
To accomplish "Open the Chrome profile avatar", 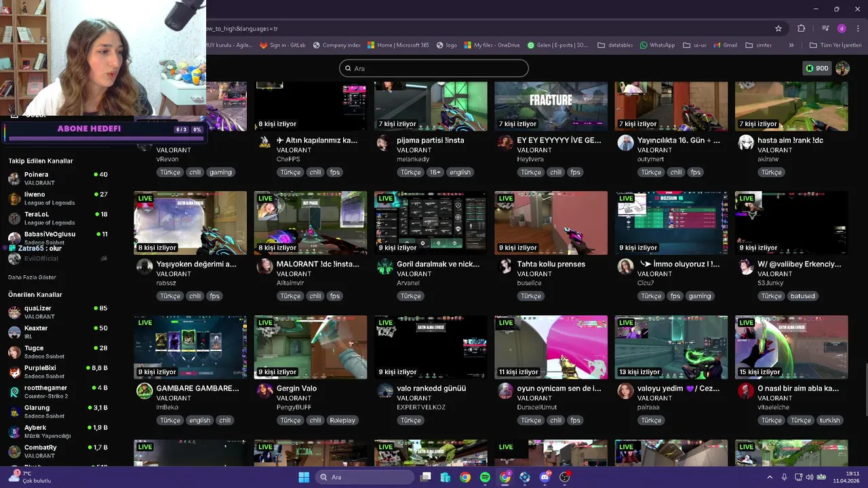I will pyautogui.click(x=842, y=28).
